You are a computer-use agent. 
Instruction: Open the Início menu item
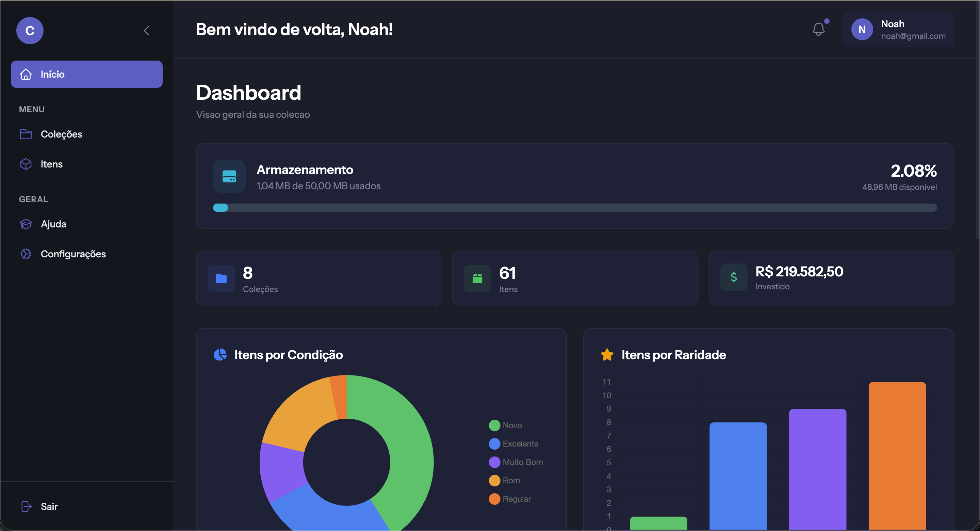pos(87,74)
